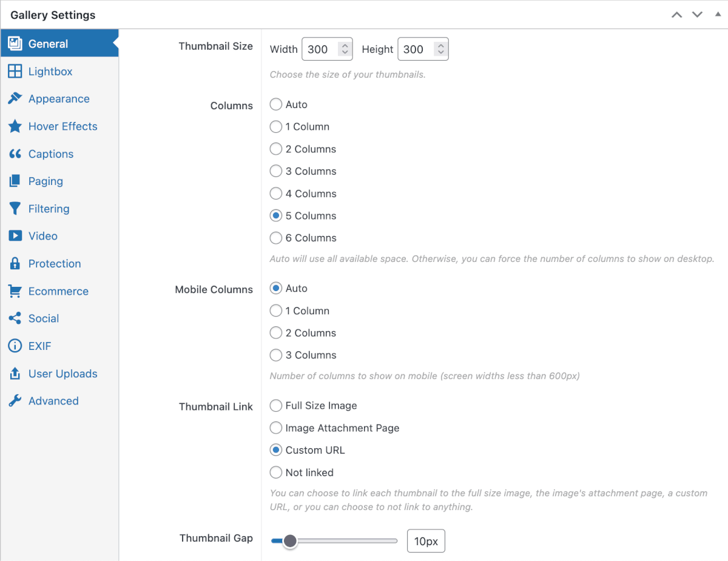The height and width of the screenshot is (561, 728).
Task: Choose Full Size Image for Thumbnail Link
Action: point(276,406)
